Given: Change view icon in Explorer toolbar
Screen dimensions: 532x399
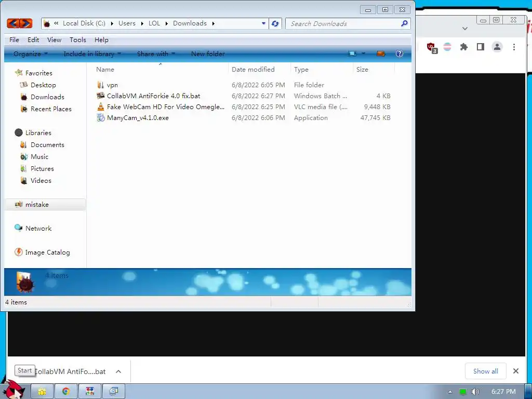Looking at the screenshot, I should (x=352, y=54).
